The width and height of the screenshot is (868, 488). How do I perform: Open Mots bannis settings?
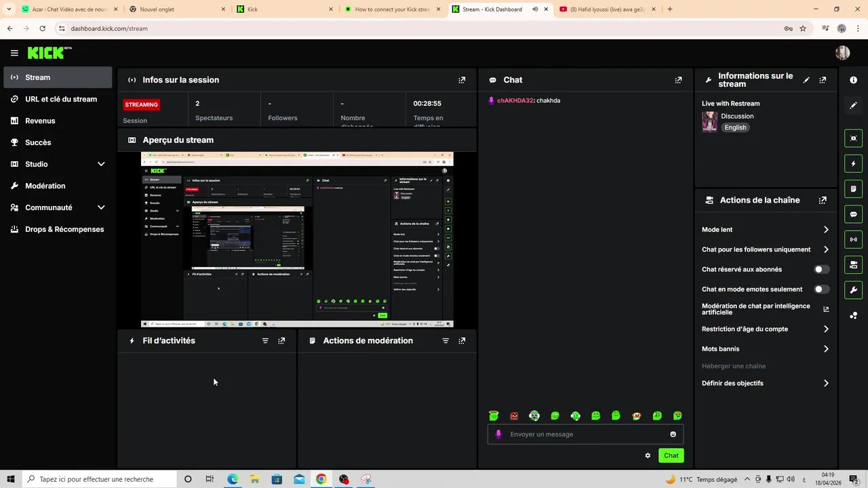tap(766, 349)
